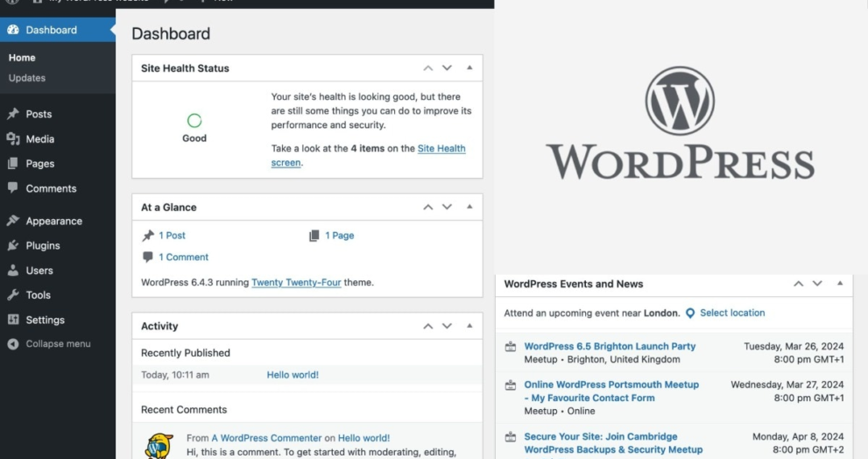Click the Settings sliders icon
The width and height of the screenshot is (868, 459).
point(13,320)
